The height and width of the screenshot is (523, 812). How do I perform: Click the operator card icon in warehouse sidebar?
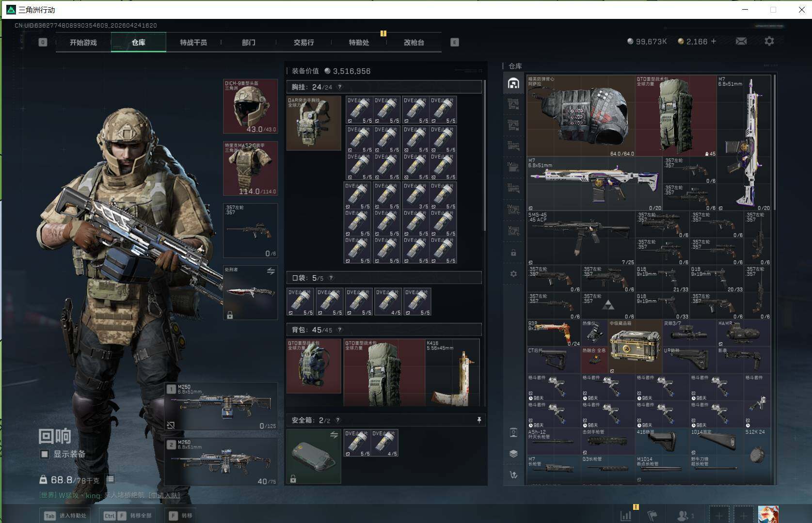pyautogui.click(x=513, y=432)
